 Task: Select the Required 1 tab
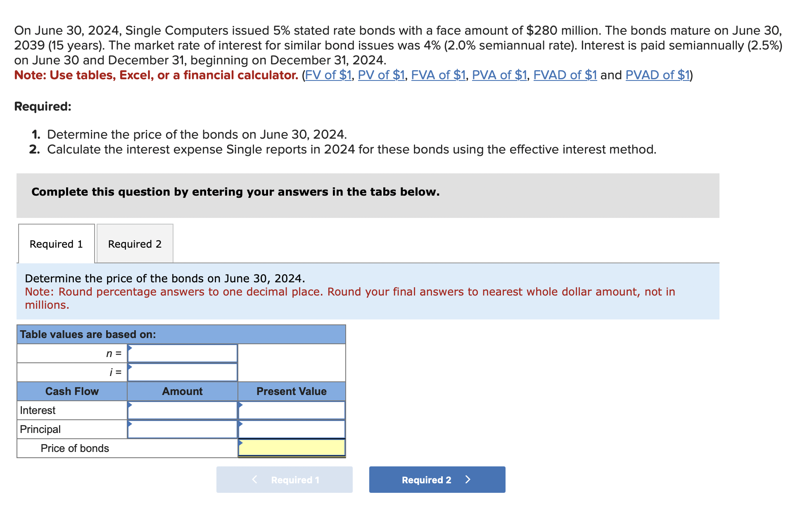pyautogui.click(x=56, y=244)
